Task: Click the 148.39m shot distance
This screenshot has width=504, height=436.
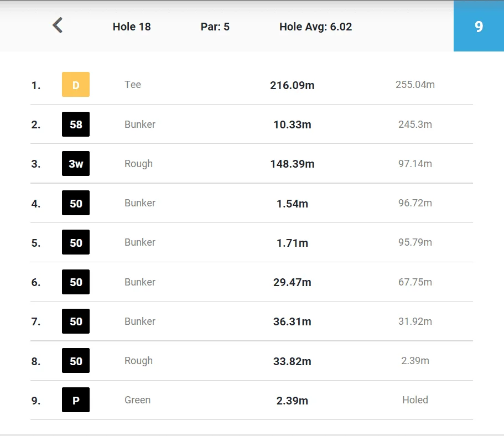Action: [x=292, y=164]
